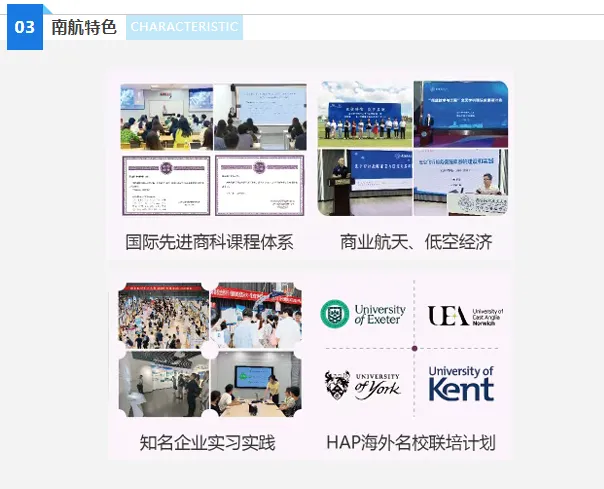Select the caption HAP海外名校联培计划
This screenshot has height=489, width=604.
coord(411,443)
